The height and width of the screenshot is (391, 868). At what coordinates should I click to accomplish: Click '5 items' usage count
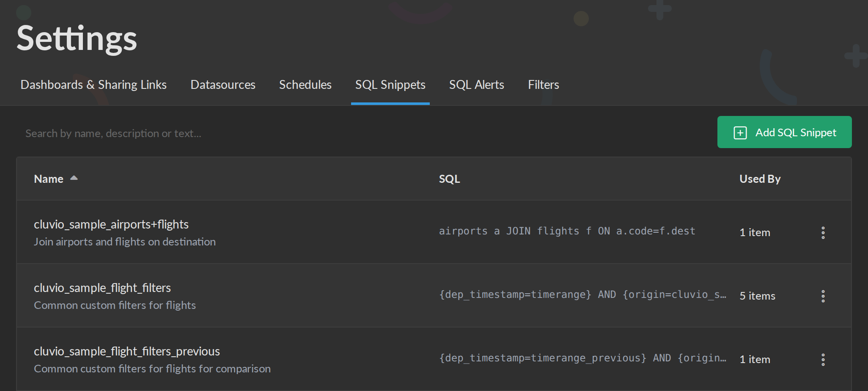click(x=757, y=296)
